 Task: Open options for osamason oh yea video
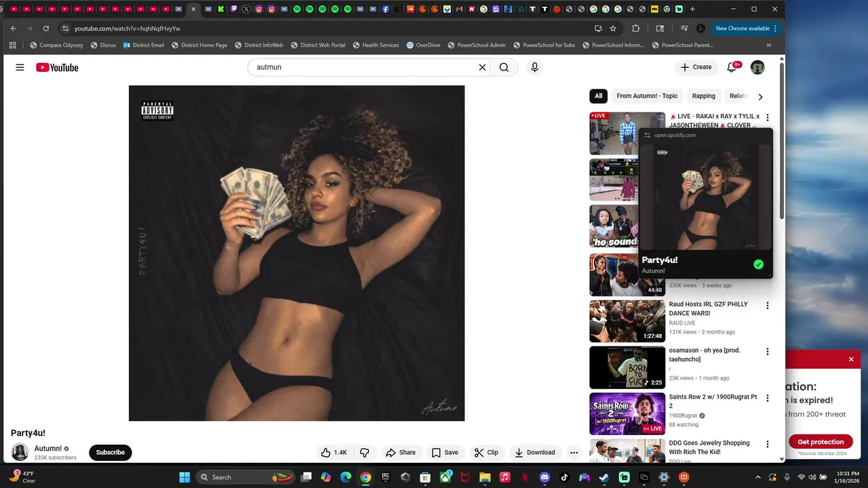tap(768, 352)
